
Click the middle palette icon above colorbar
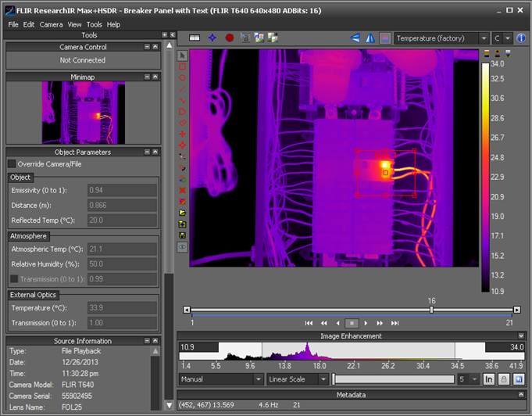[x=498, y=53]
